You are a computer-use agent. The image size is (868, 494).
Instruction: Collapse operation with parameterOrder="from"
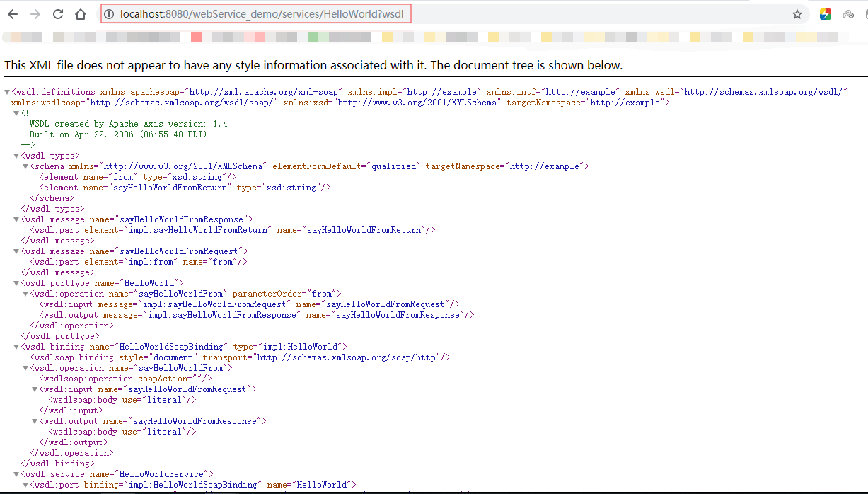[x=25, y=294]
